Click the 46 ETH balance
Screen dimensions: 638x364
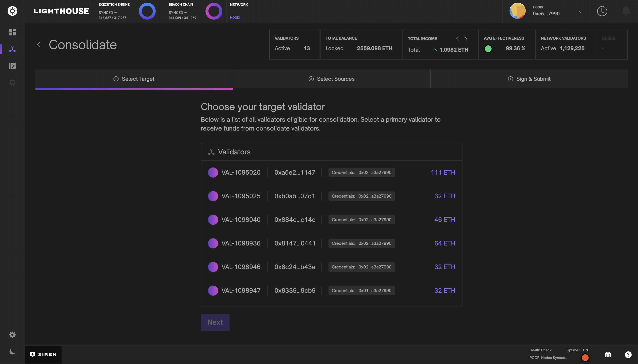(445, 220)
